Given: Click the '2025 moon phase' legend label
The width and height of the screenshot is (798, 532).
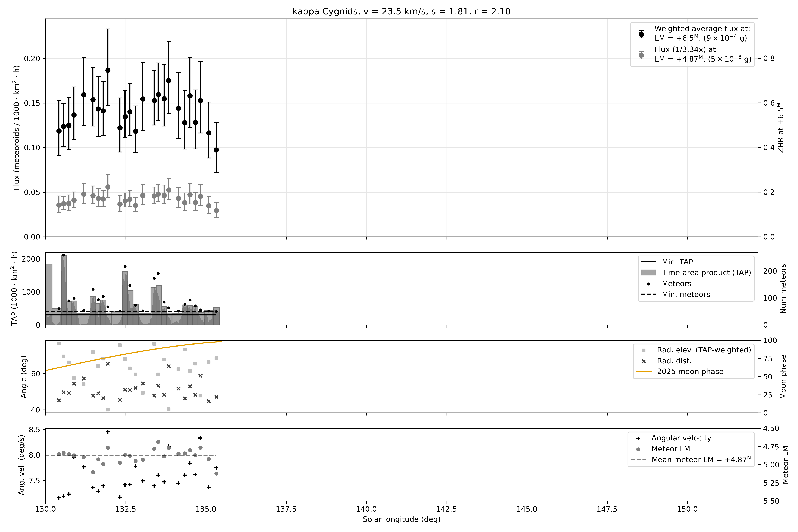Looking at the screenshot, I should 690,372.
